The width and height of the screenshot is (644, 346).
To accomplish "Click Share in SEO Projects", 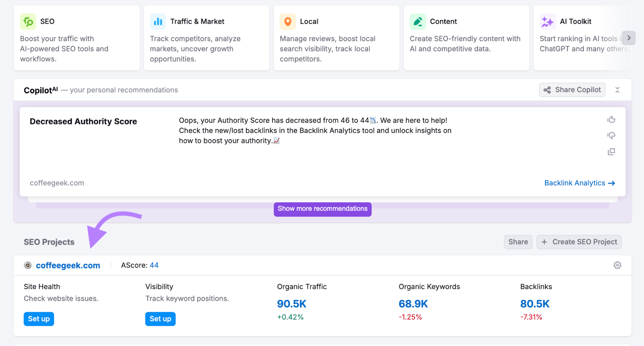I will (518, 242).
